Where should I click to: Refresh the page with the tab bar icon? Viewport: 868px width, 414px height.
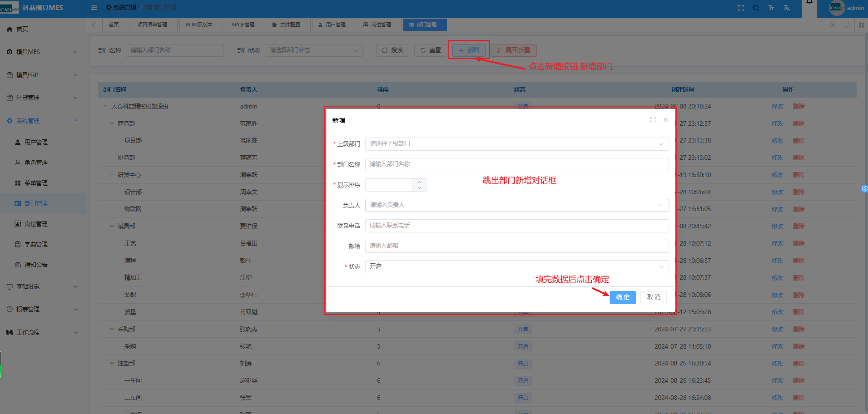coord(847,25)
